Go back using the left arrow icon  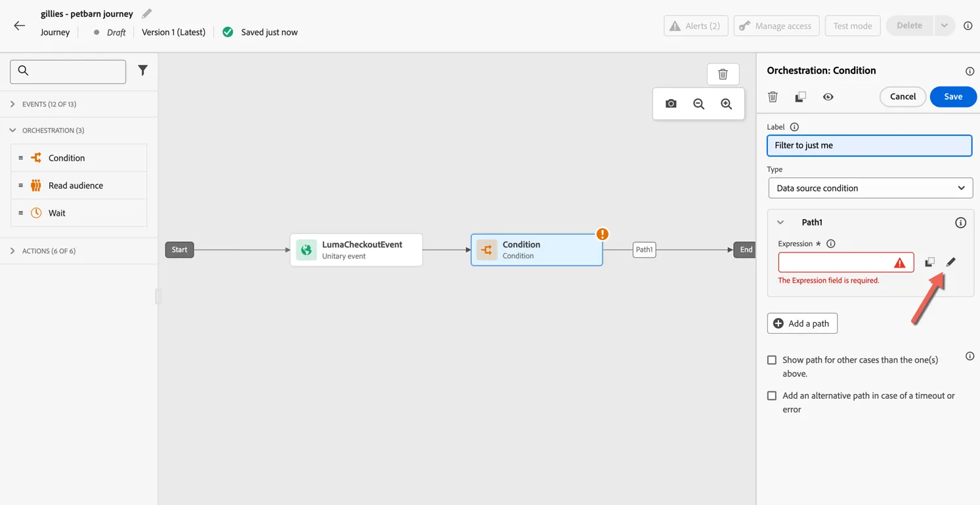click(x=19, y=26)
